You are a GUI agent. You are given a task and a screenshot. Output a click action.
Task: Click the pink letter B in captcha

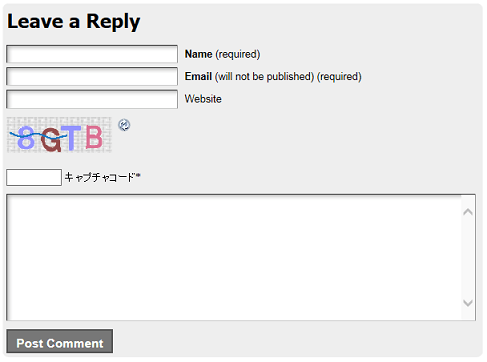[94, 137]
